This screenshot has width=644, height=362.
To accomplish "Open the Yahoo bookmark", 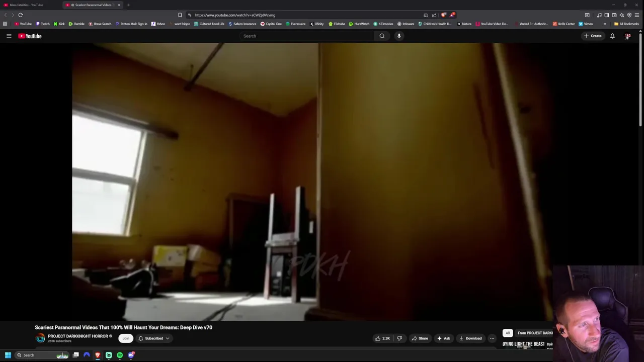I will (x=158, y=24).
